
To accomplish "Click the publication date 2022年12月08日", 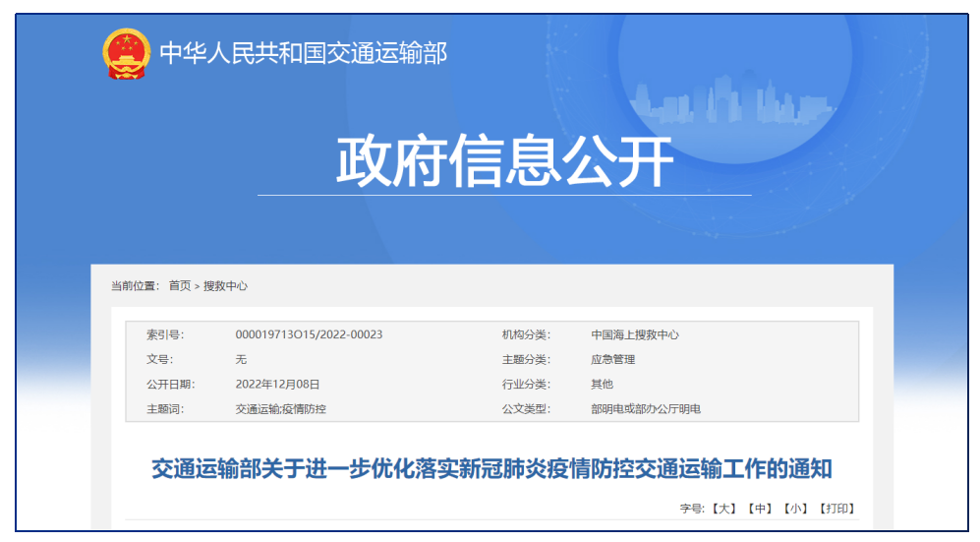I will 277,385.
